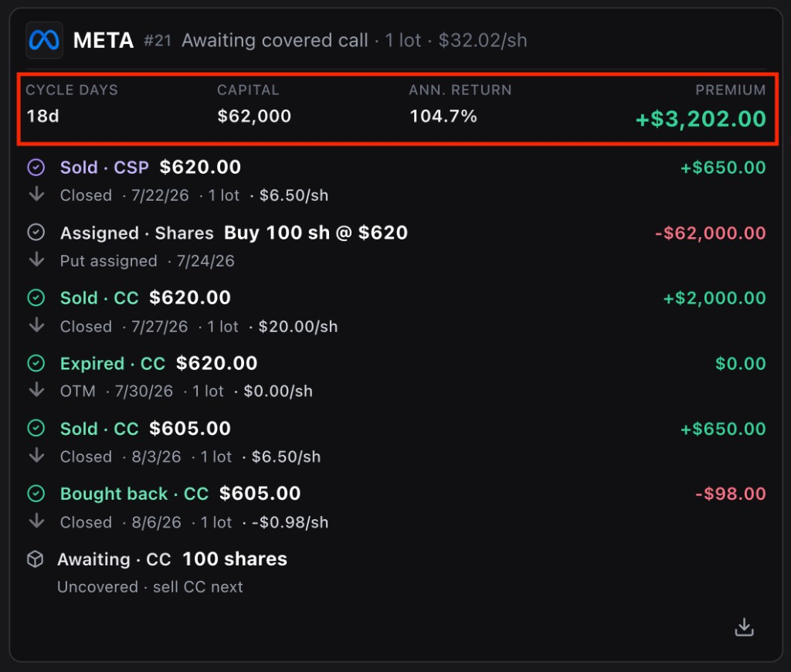This screenshot has width=791, height=672.
Task: Select the Sold · CSP $620.00 row
Action: (396, 181)
